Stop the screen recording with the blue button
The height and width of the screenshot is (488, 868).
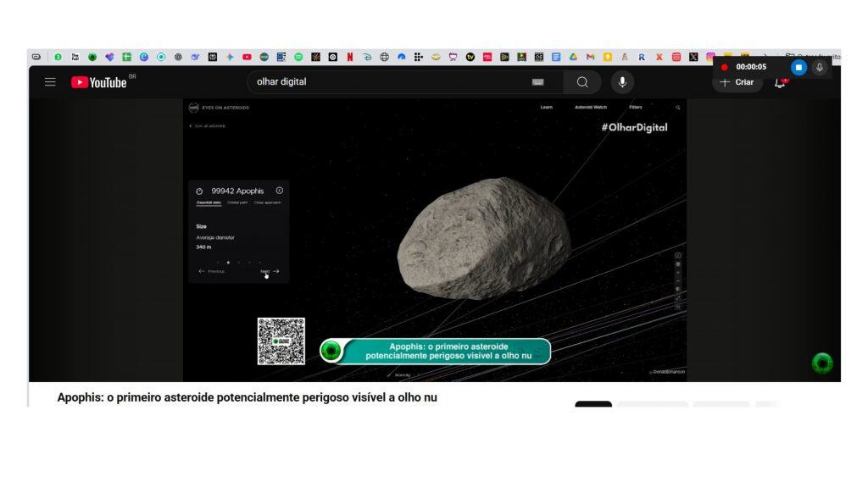point(798,68)
